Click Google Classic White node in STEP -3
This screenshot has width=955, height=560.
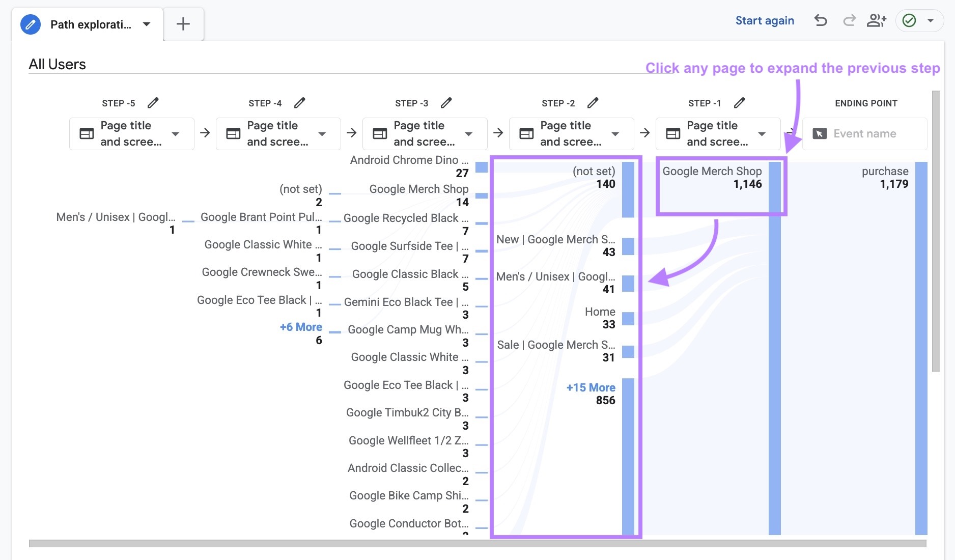click(410, 363)
